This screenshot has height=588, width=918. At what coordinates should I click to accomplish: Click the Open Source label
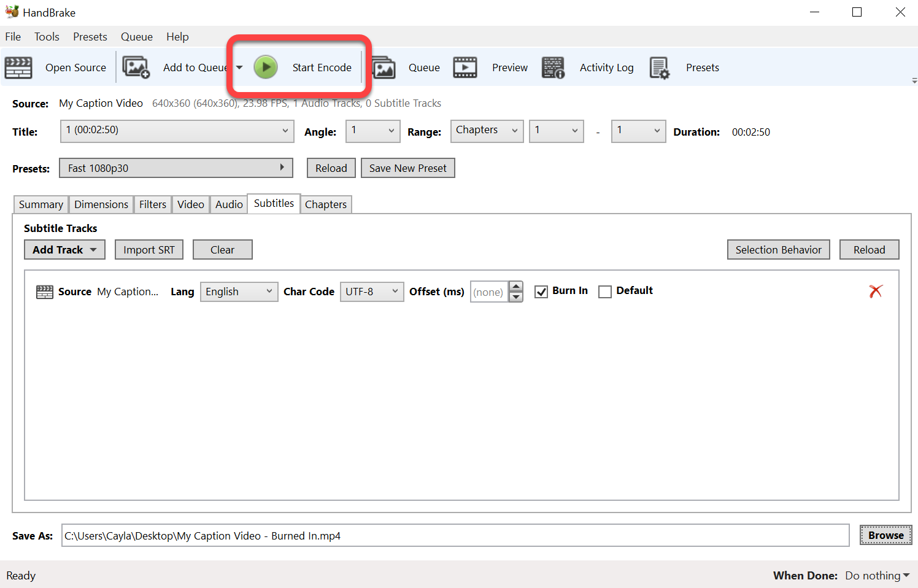pyautogui.click(x=75, y=68)
